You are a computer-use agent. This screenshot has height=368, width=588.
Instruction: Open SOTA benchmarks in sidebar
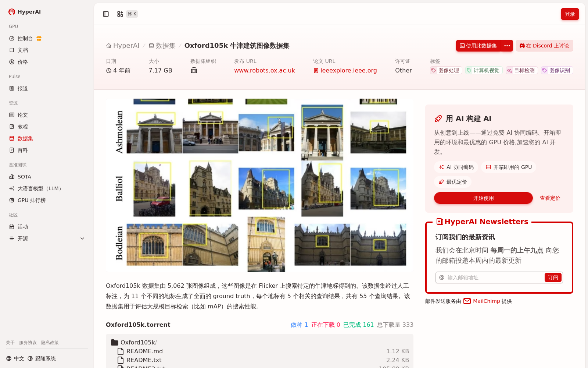click(x=24, y=177)
